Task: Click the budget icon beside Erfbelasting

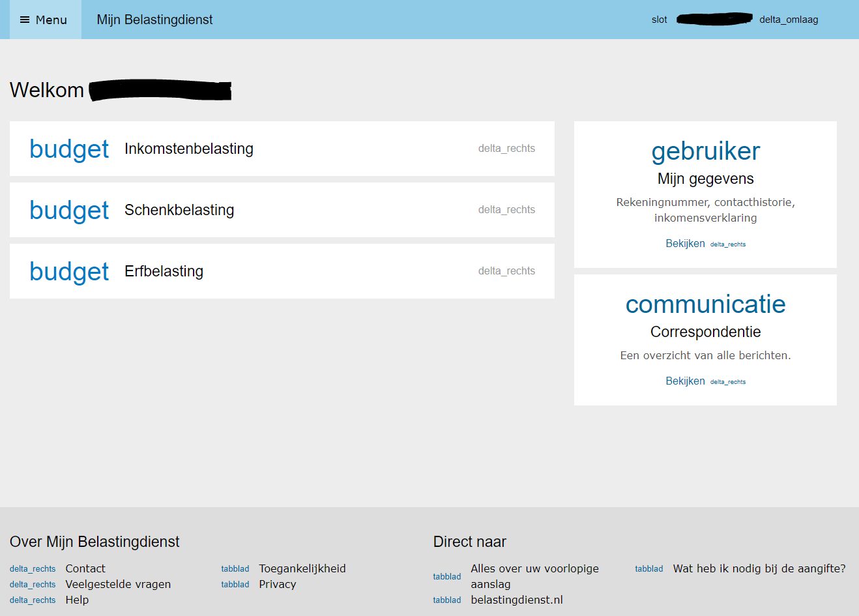Action: click(69, 271)
